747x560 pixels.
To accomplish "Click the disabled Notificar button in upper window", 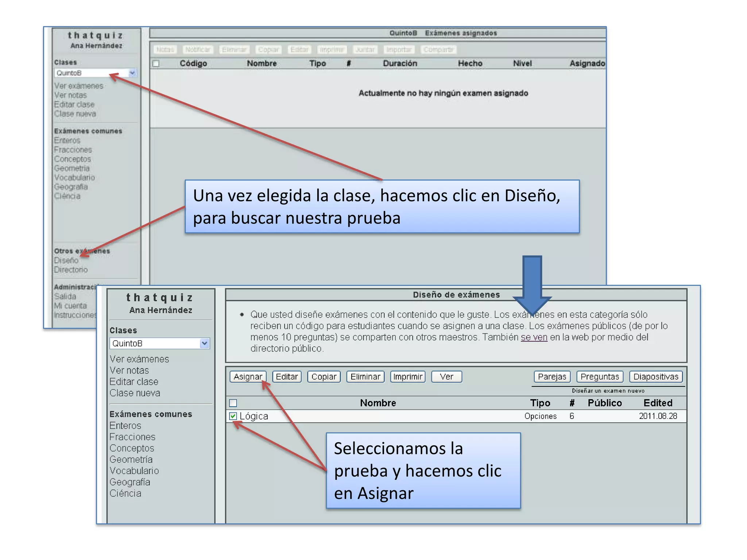I will click(x=198, y=50).
